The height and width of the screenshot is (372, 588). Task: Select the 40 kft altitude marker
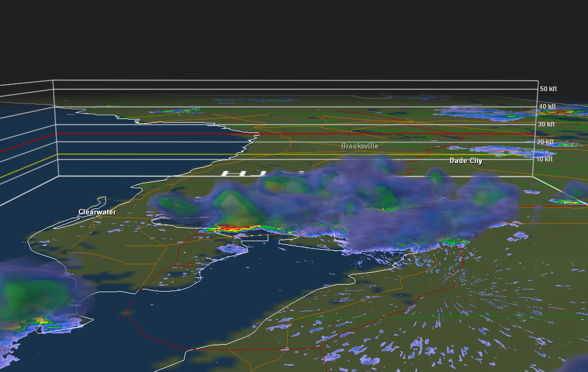pos(547,106)
